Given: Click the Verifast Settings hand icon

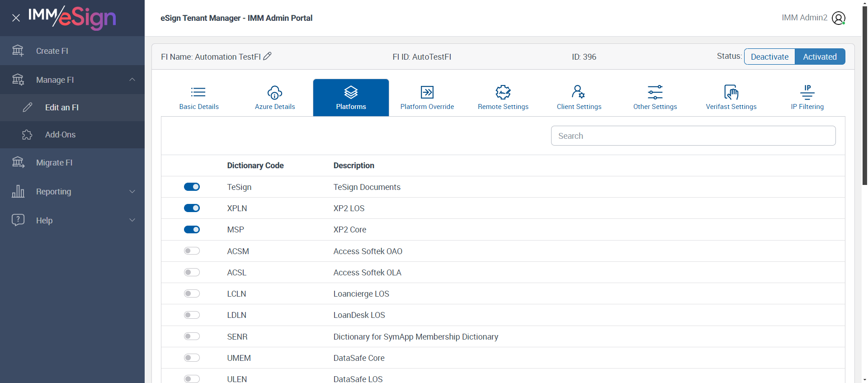Looking at the screenshot, I should click(731, 92).
